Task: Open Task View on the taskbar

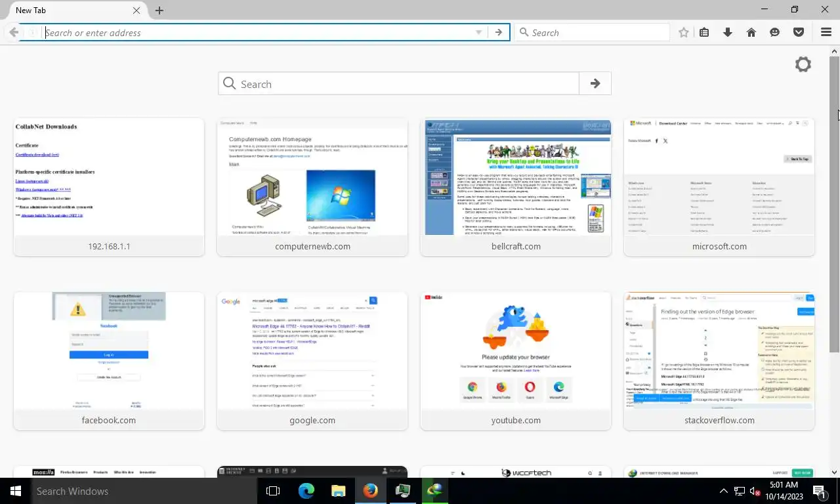Action: click(x=273, y=491)
